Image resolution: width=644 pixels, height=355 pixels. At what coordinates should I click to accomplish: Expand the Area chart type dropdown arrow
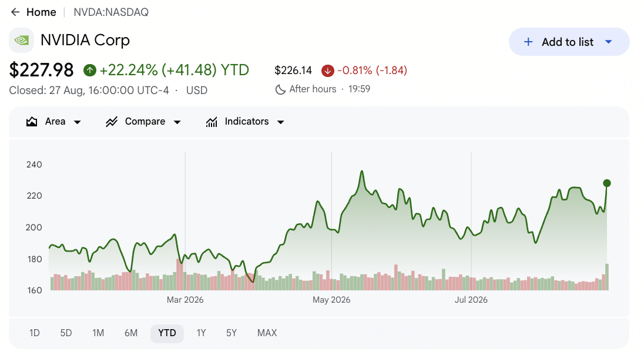77,122
